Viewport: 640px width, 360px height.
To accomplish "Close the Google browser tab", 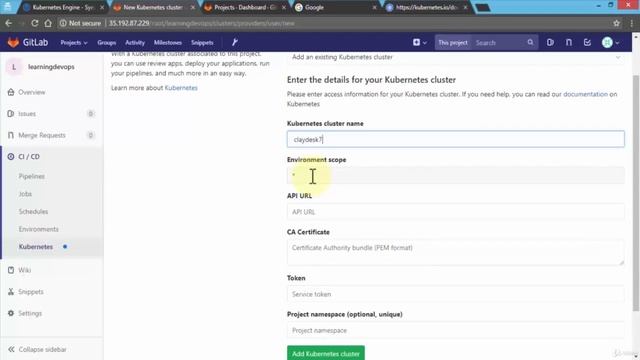I will pyautogui.click(x=374, y=7).
